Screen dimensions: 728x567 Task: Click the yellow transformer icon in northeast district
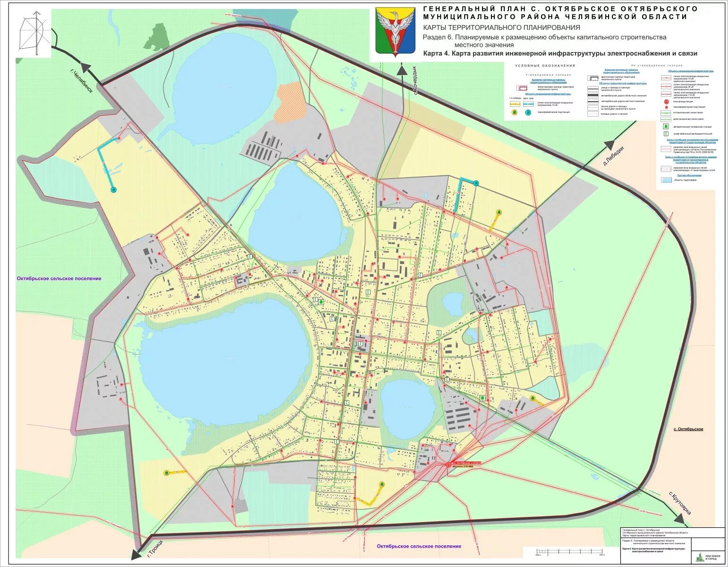[499, 212]
